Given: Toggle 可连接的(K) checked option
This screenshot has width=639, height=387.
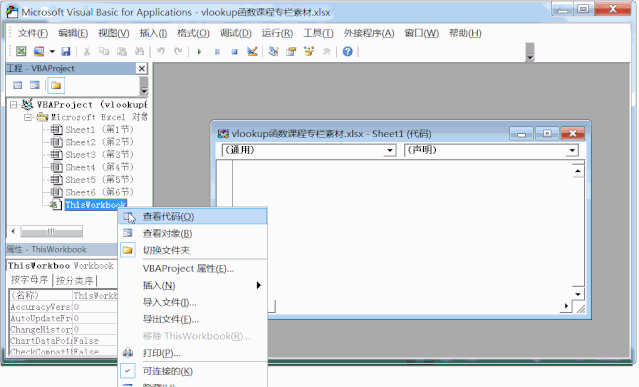Looking at the screenshot, I should point(193,371).
